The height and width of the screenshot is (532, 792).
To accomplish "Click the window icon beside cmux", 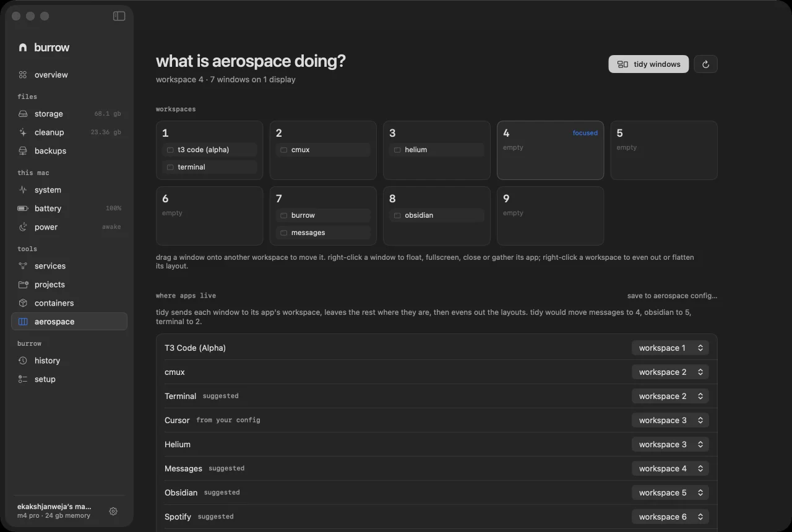I will (x=283, y=150).
